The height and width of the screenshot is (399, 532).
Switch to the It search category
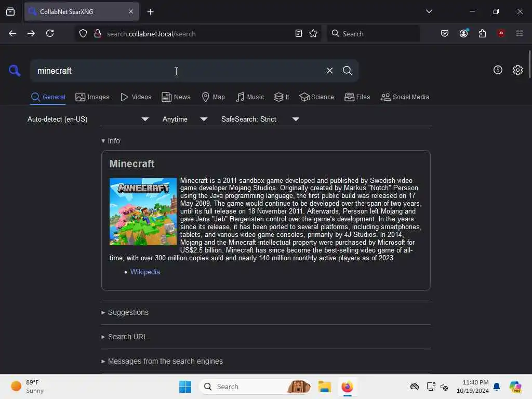(x=281, y=97)
